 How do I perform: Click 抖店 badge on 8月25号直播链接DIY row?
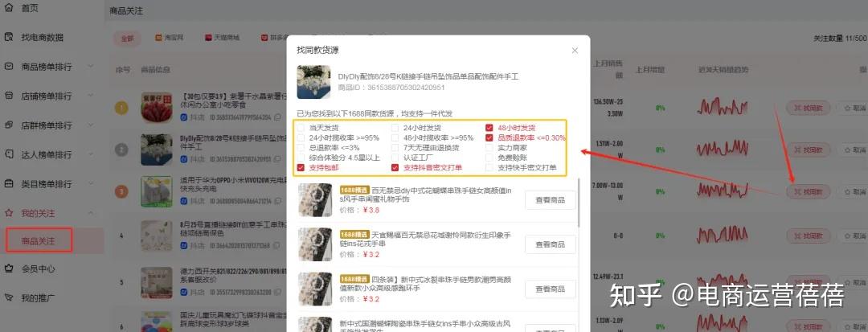[184, 244]
